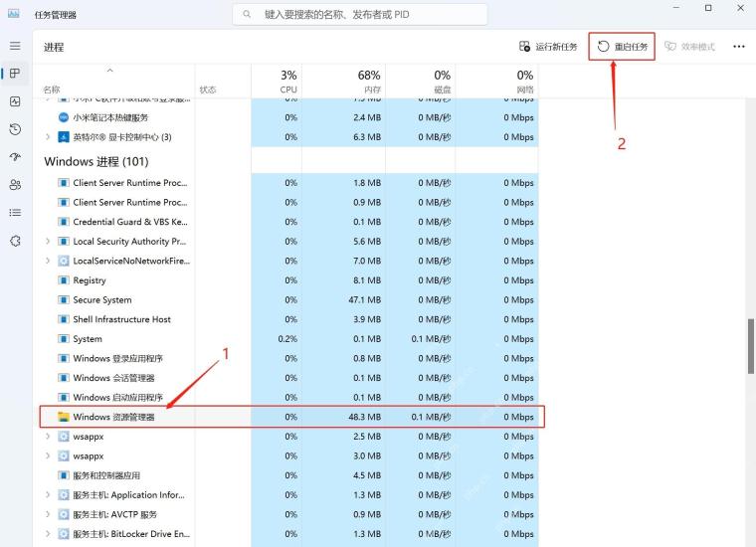Click the 小米笔记本热键服务 icon

click(63, 117)
